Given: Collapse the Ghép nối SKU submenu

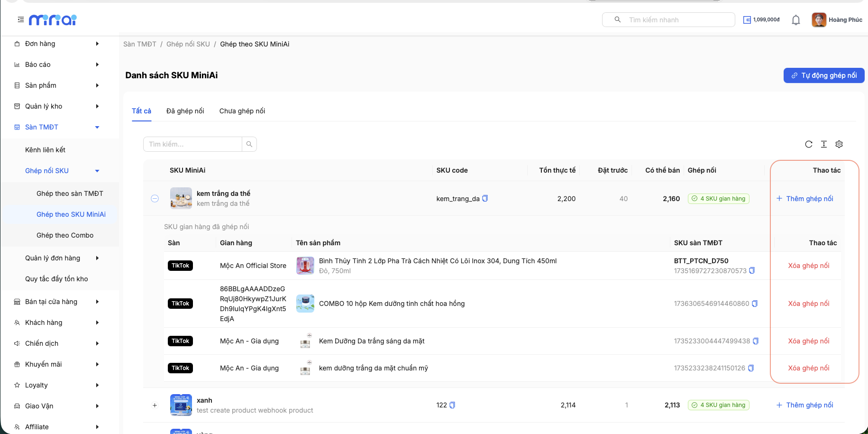Looking at the screenshot, I should click(60, 171).
